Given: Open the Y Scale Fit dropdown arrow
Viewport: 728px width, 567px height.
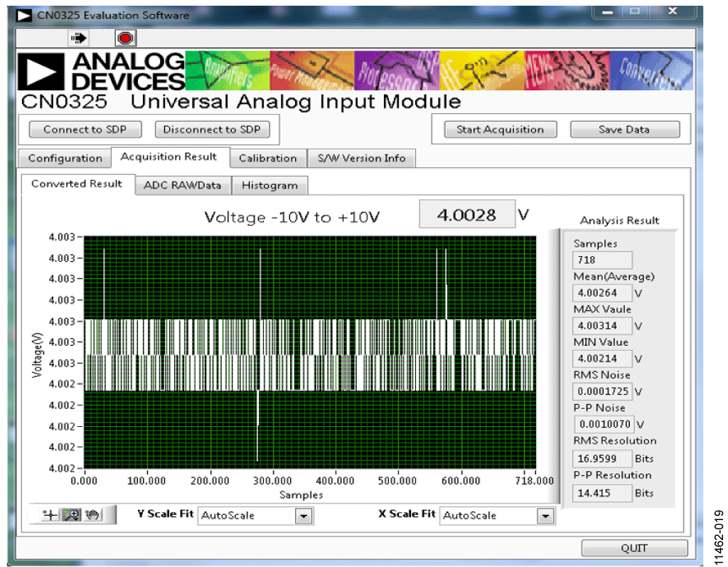Looking at the screenshot, I should click(304, 516).
